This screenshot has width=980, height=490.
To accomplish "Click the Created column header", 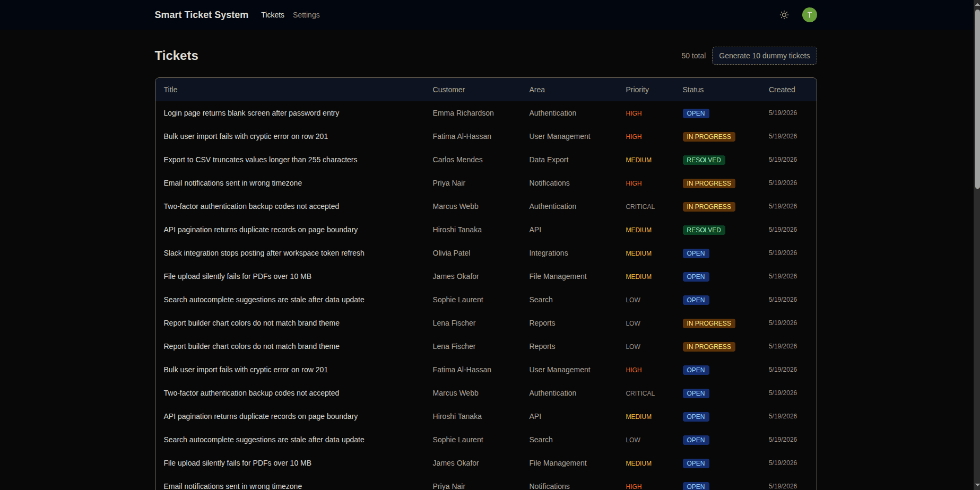I will coord(782,90).
